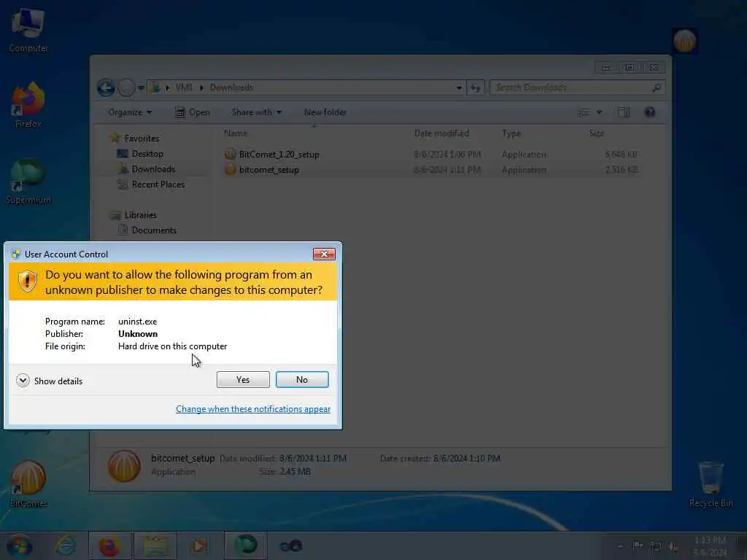Click details pane bitcomet_setup large icon
Viewport: 747px width, 560px height.
coord(124,466)
